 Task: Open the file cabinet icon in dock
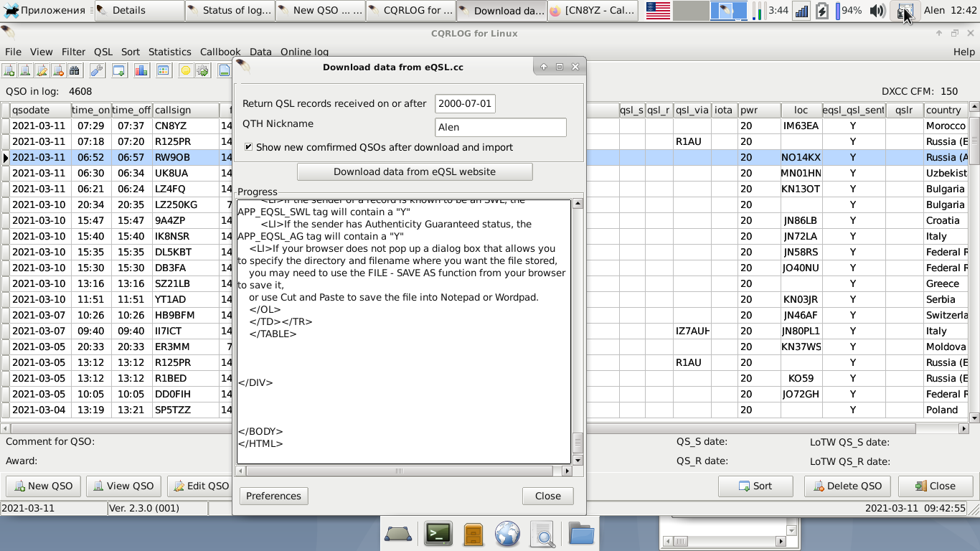(473, 534)
